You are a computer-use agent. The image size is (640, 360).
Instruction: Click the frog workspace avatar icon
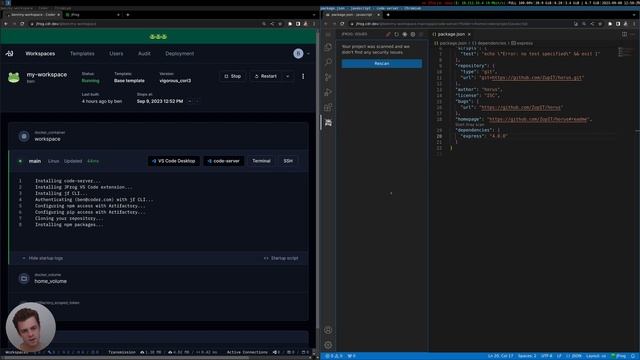[14, 77]
